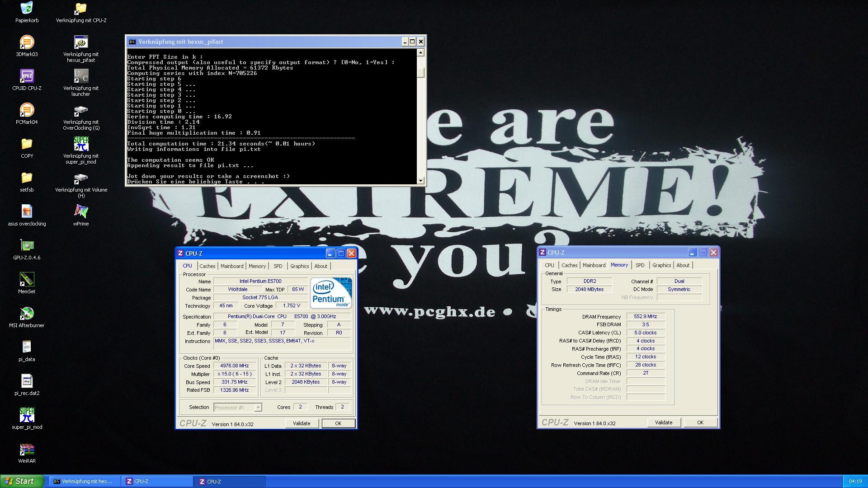Click the Intel Pentium inside logo
868x488 pixels.
(331, 293)
